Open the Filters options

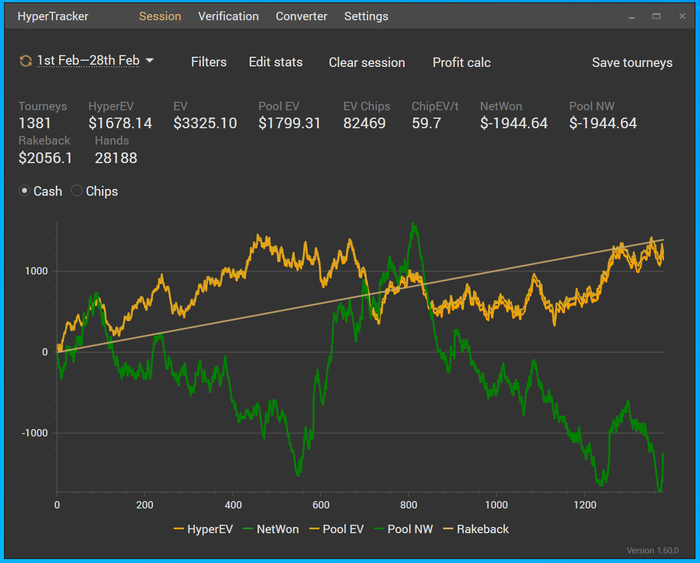point(208,62)
